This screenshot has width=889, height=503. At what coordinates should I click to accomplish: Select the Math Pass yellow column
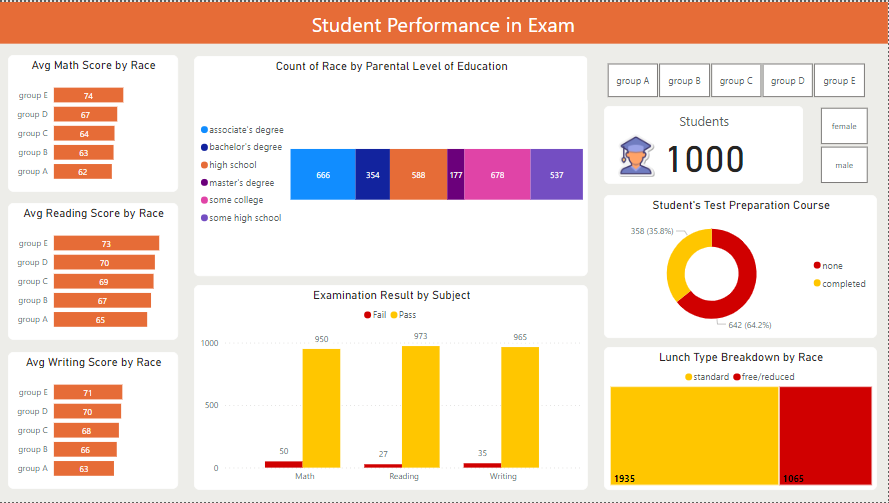pyautogui.click(x=321, y=408)
